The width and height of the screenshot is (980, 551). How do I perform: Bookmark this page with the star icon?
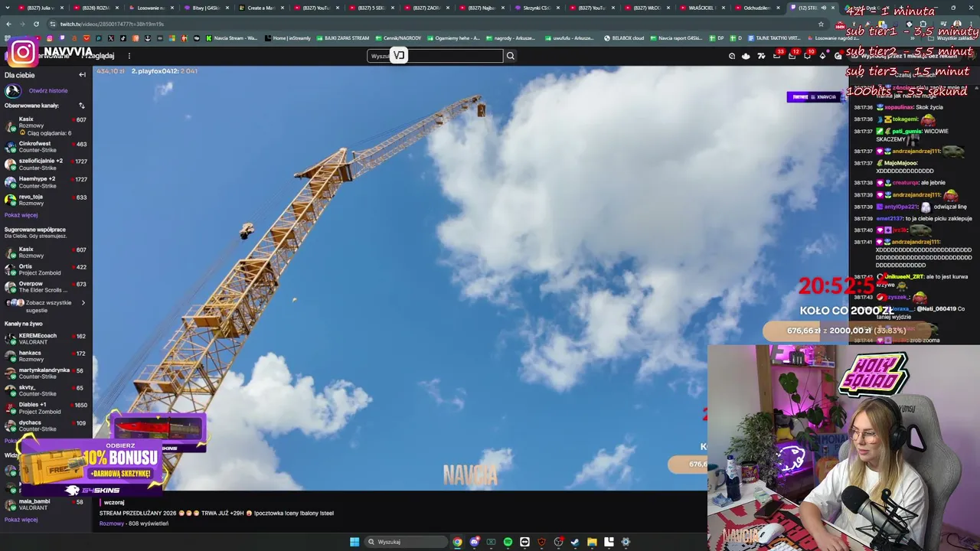point(821,24)
